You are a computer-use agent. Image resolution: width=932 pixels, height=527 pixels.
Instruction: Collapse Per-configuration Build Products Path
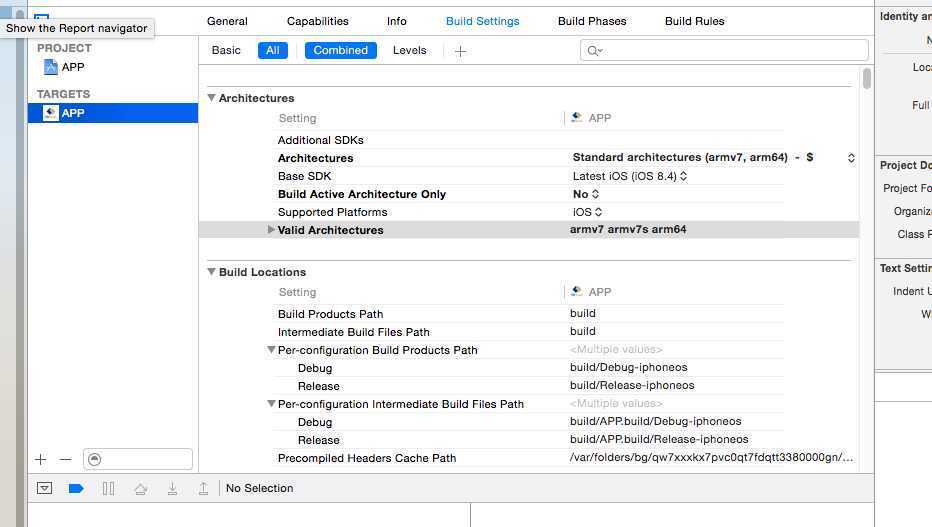271,350
